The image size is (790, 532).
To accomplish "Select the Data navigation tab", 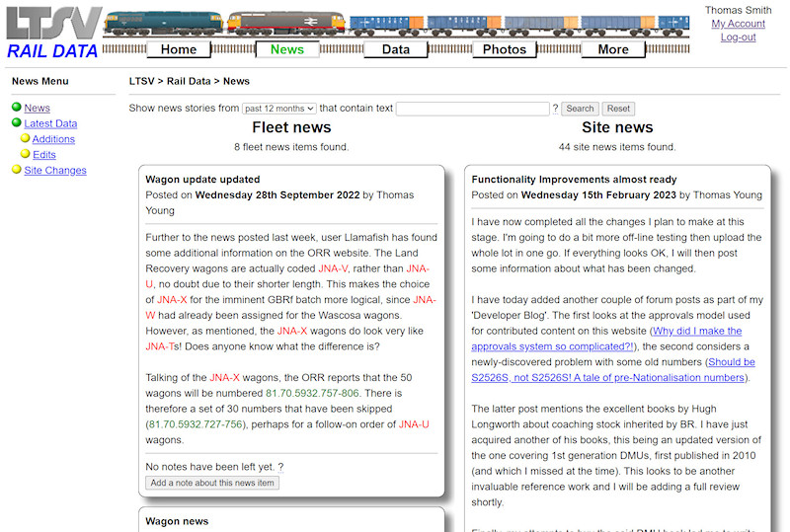I will pos(396,49).
